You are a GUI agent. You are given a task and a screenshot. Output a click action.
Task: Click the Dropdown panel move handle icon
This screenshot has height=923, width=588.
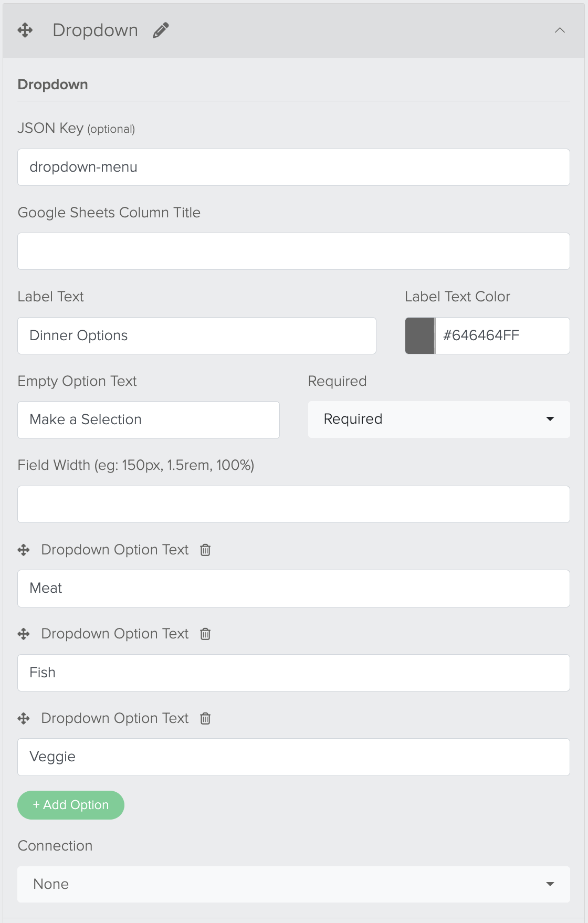pyautogui.click(x=25, y=30)
